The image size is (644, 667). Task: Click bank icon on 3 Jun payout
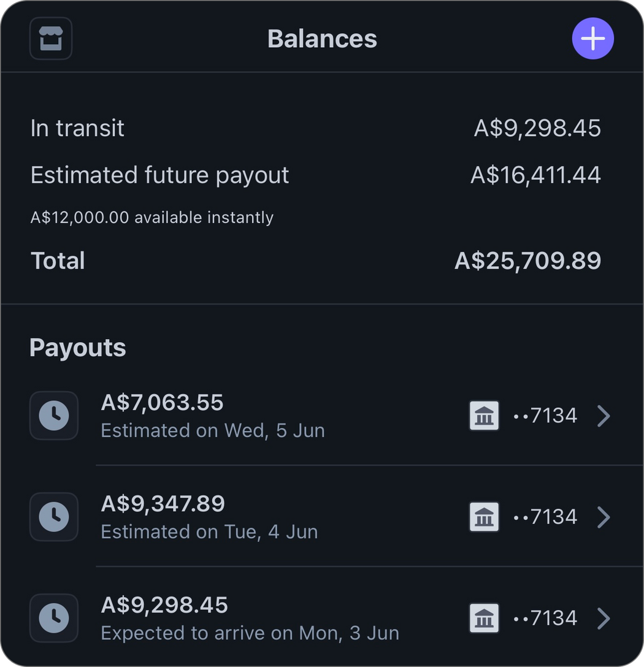click(484, 618)
